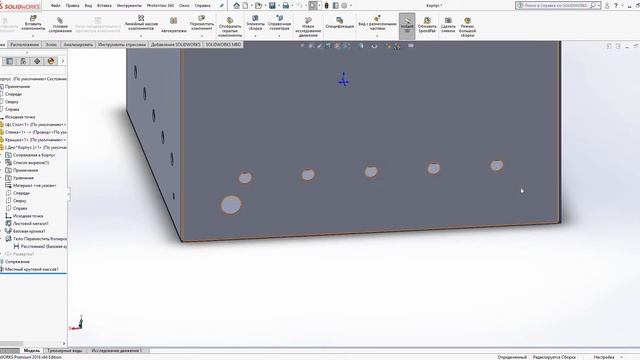Open Элементы сборки tool
Viewport: 640px width, 360px height.
(x=256, y=23)
